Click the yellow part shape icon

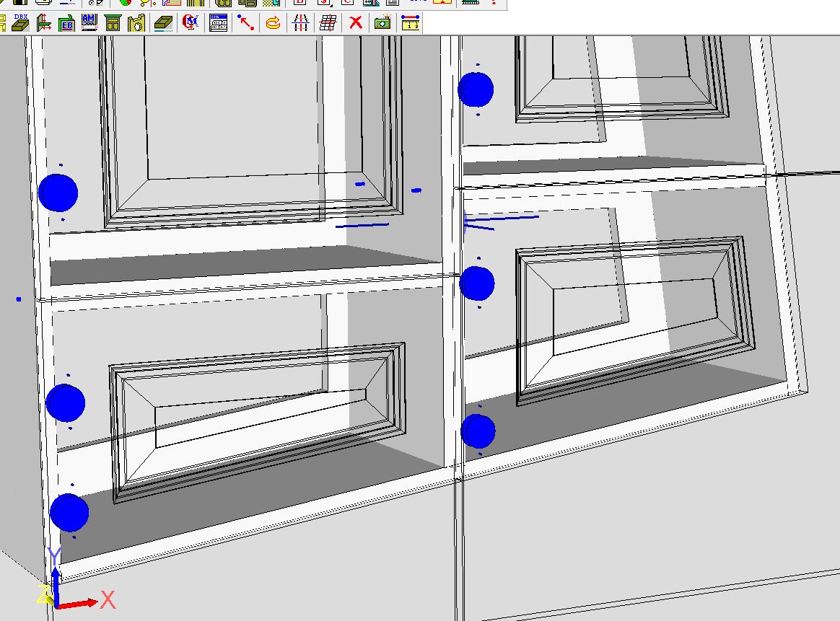(136, 22)
